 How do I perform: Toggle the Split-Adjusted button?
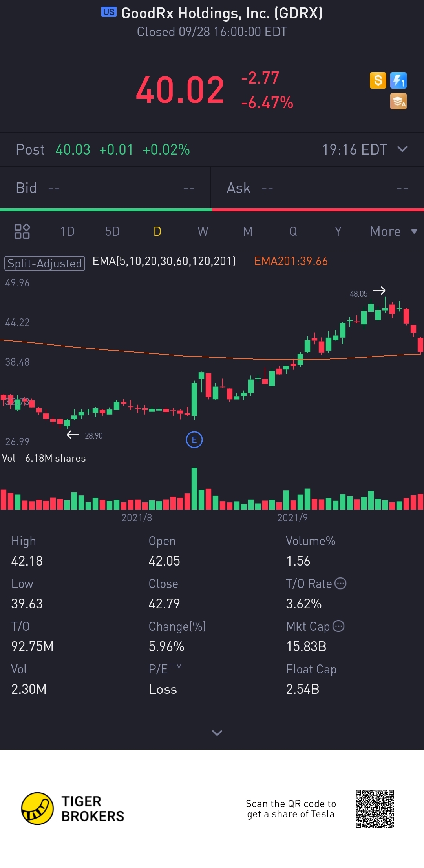click(x=45, y=263)
